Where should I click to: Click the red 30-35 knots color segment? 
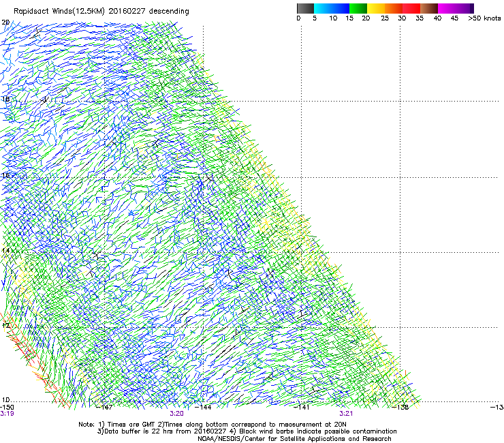click(x=411, y=8)
